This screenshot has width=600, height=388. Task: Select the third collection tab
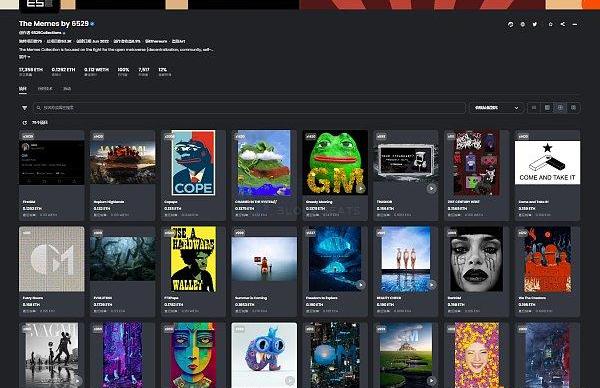coord(67,88)
